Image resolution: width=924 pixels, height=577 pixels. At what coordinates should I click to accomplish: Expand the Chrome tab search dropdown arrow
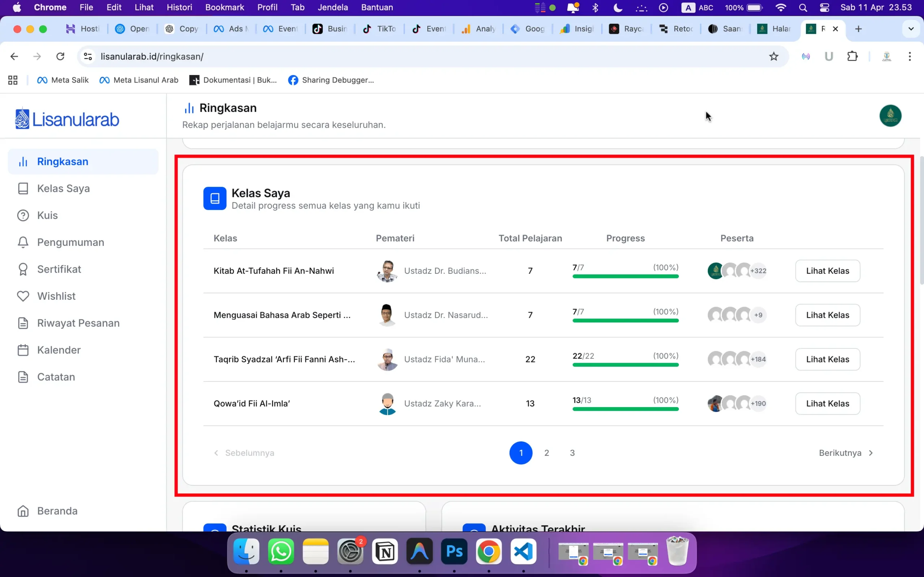tap(911, 29)
